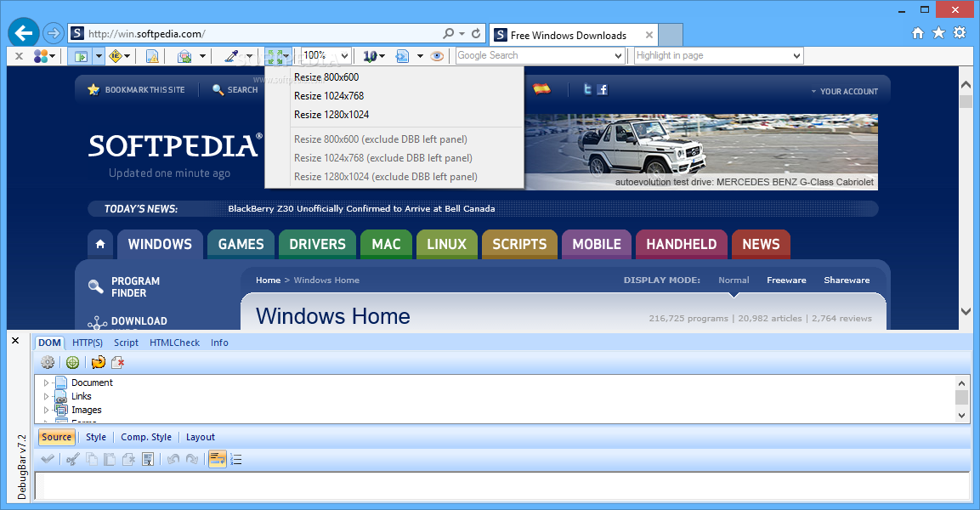Switch to the HTMLCheck tab
980x510 pixels.
coord(174,343)
